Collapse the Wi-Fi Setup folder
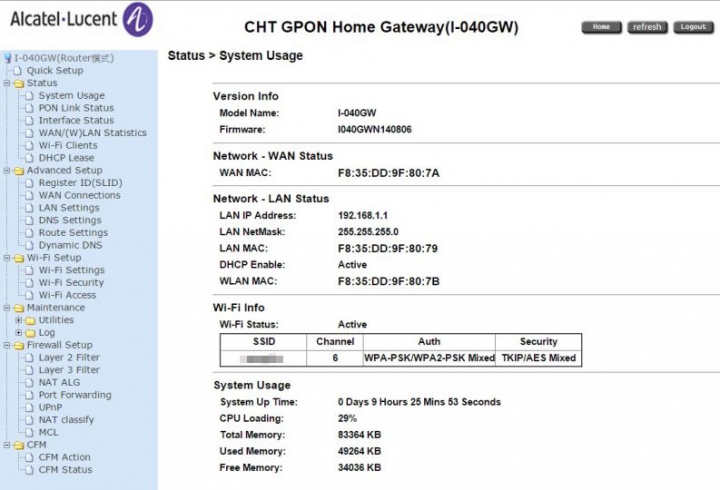720x490 pixels. [7, 258]
